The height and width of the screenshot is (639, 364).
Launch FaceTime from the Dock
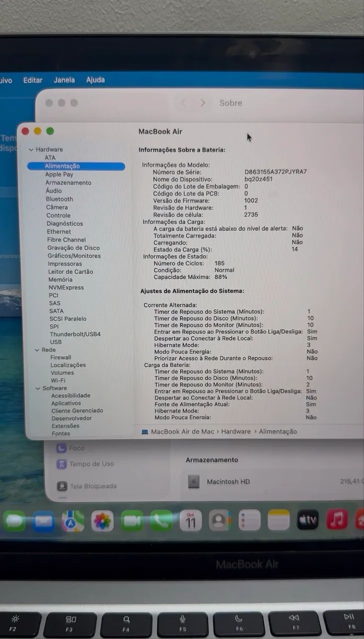tap(132, 521)
